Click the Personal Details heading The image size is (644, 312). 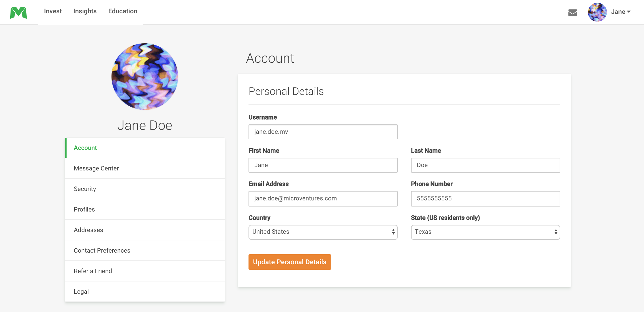pyautogui.click(x=286, y=91)
